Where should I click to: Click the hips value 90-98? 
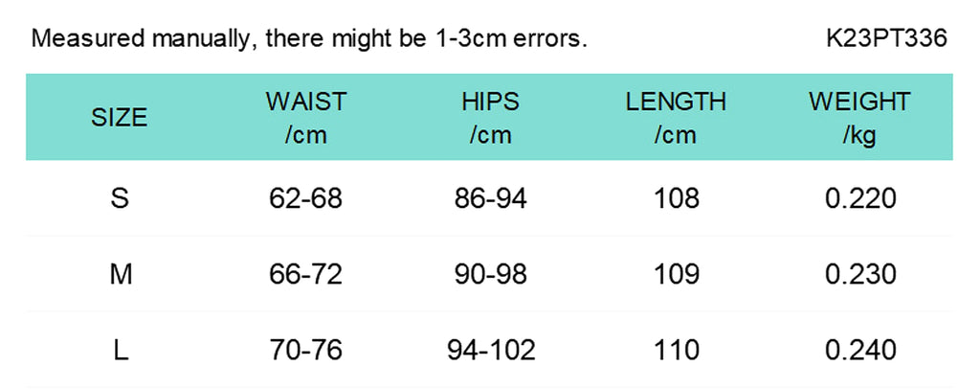[491, 275]
